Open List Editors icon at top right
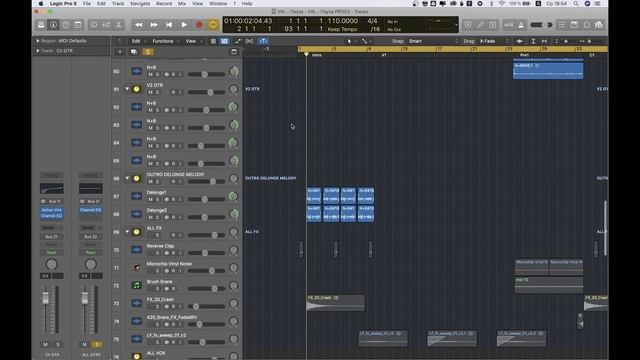This screenshot has height=360, width=640. pyautogui.click(x=562, y=25)
